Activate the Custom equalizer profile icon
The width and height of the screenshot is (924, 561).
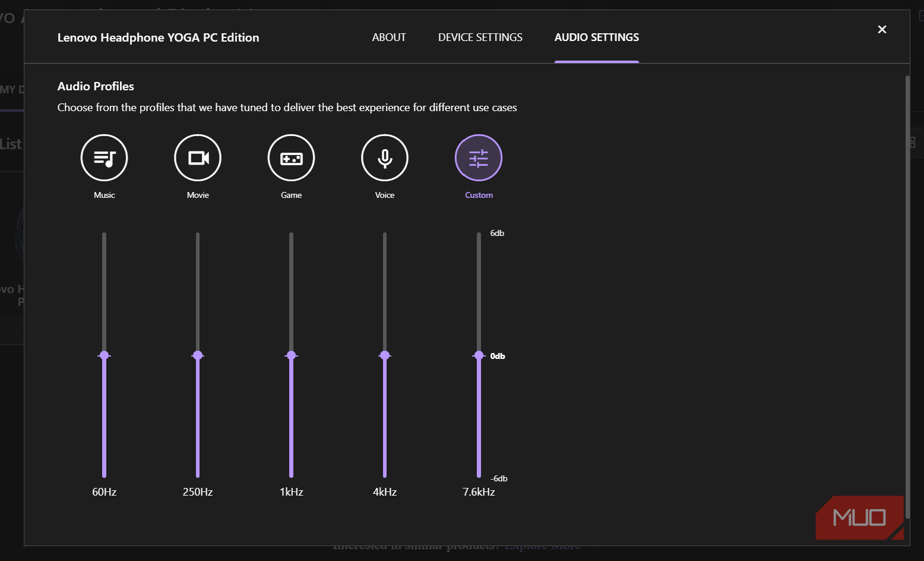(x=479, y=157)
